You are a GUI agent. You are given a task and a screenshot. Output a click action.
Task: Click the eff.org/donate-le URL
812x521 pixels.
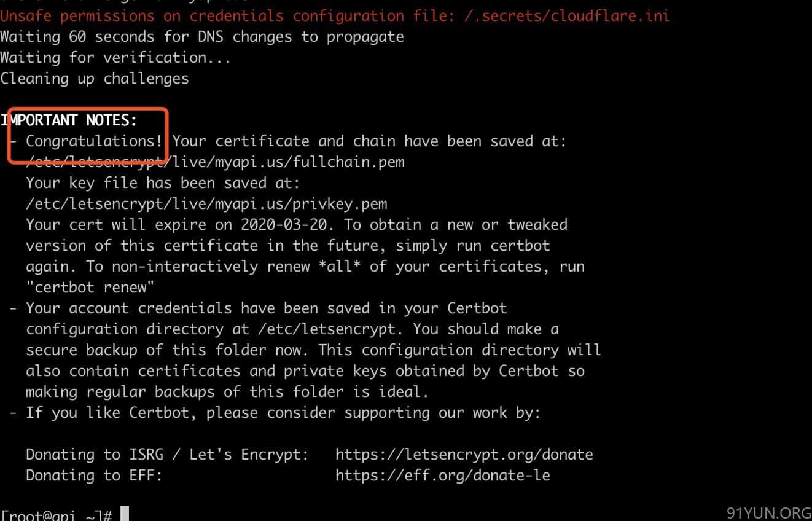(x=442, y=476)
